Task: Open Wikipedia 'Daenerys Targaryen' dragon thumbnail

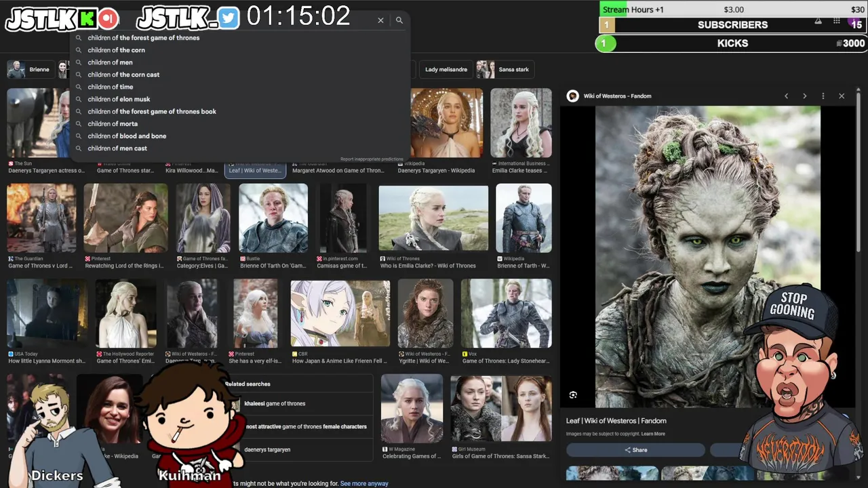Action: (x=447, y=123)
